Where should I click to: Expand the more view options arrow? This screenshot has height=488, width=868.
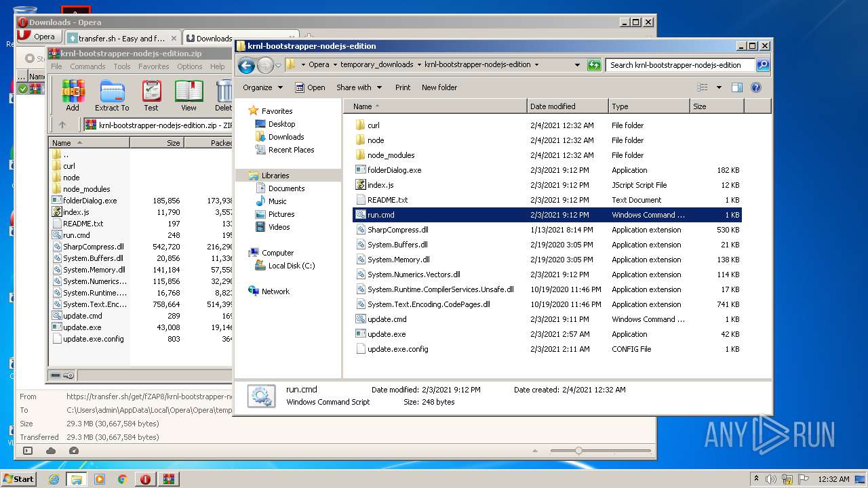pos(719,87)
